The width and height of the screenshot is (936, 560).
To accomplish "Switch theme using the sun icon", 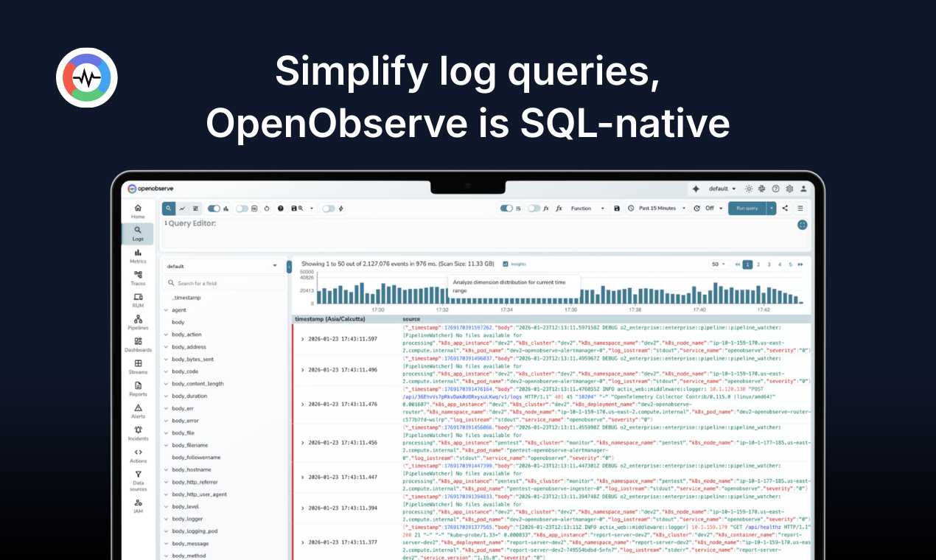I will point(747,189).
